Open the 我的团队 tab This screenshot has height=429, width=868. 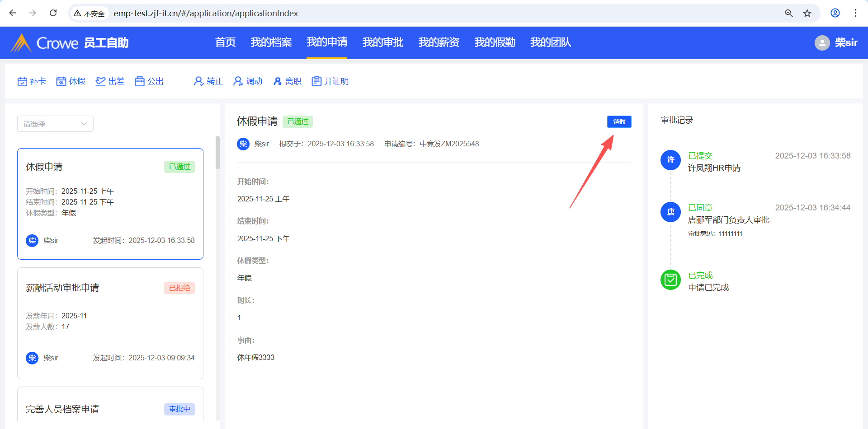pyautogui.click(x=550, y=42)
